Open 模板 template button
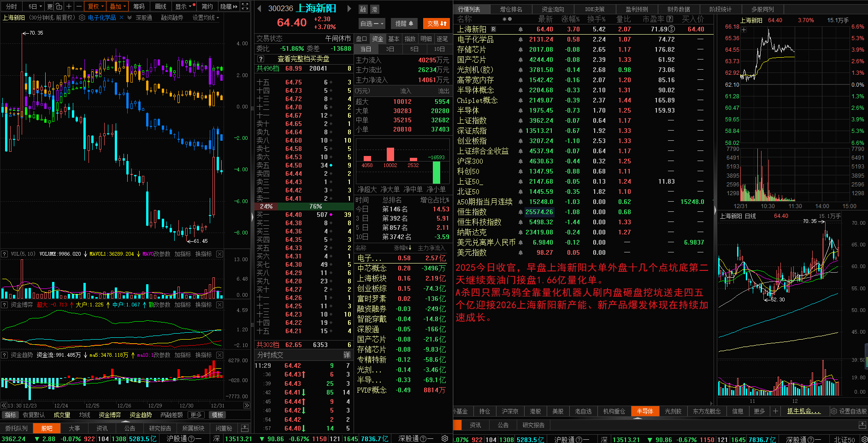Screen dimensions: 868x443 (x=217, y=415)
